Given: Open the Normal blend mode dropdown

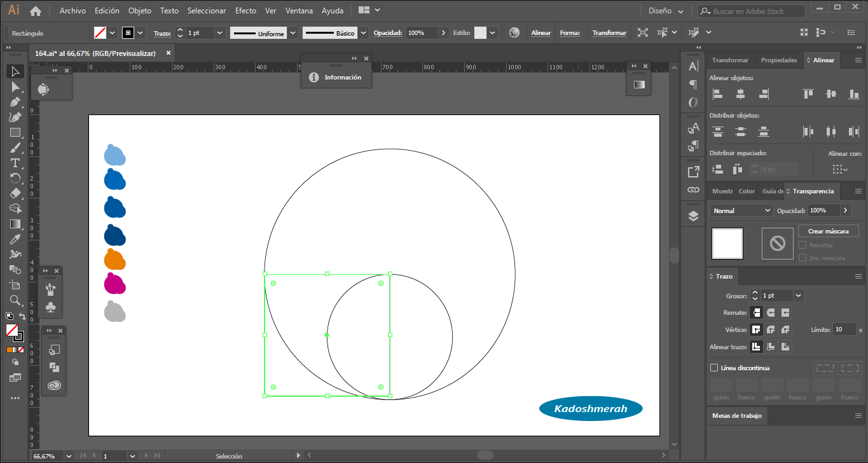Looking at the screenshot, I should [741, 211].
